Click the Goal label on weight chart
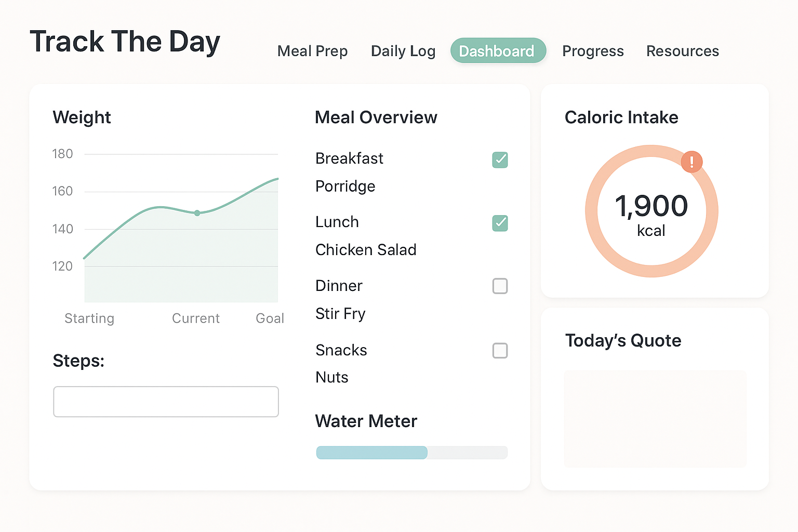Image resolution: width=798 pixels, height=532 pixels. pyautogui.click(x=270, y=318)
